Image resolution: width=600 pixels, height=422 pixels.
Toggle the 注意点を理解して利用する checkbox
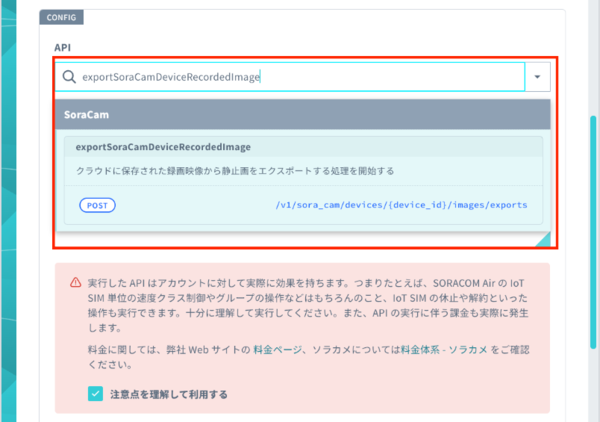tap(95, 394)
